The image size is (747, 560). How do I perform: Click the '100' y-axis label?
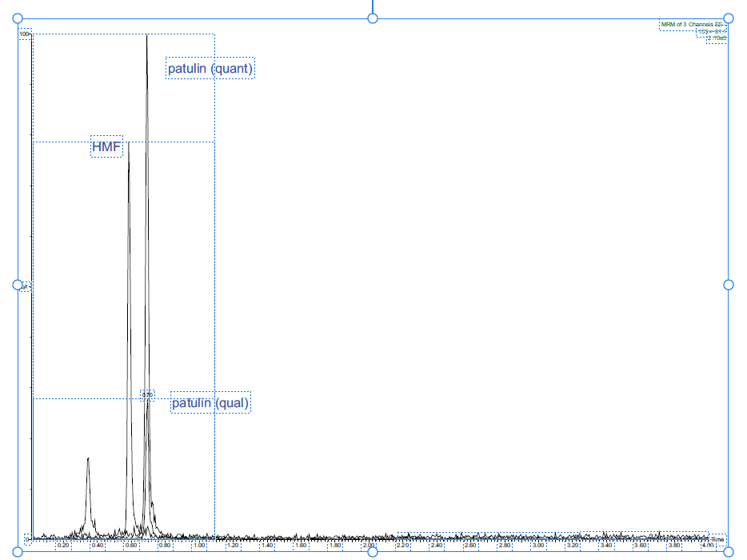point(24,34)
